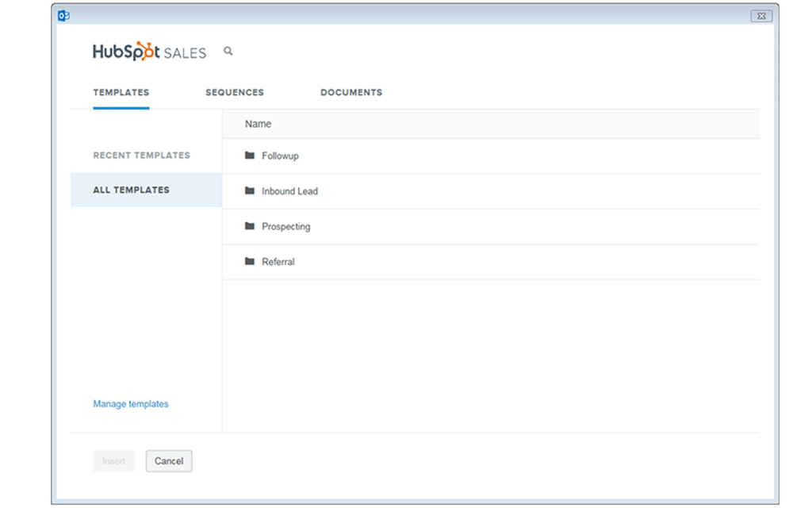Open the Sequences tab
The height and width of the screenshot is (508, 812).
(235, 93)
